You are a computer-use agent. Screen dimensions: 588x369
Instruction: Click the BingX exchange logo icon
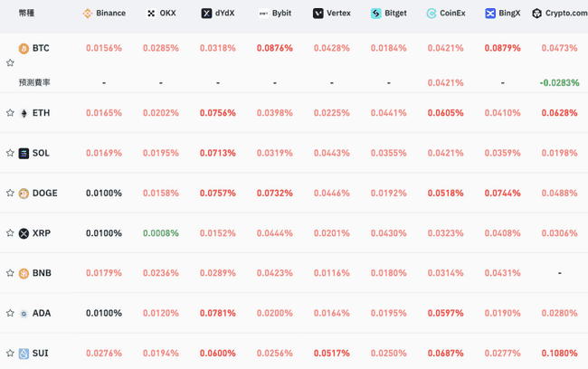(x=490, y=14)
